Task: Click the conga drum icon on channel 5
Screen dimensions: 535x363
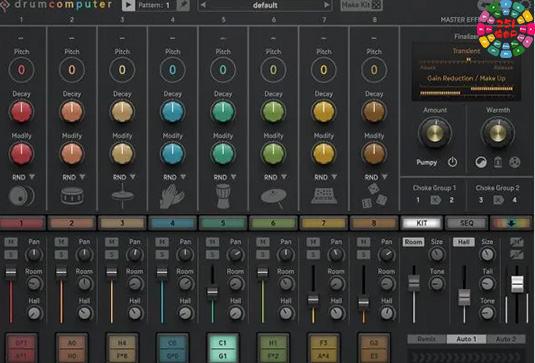Action: pos(223,196)
